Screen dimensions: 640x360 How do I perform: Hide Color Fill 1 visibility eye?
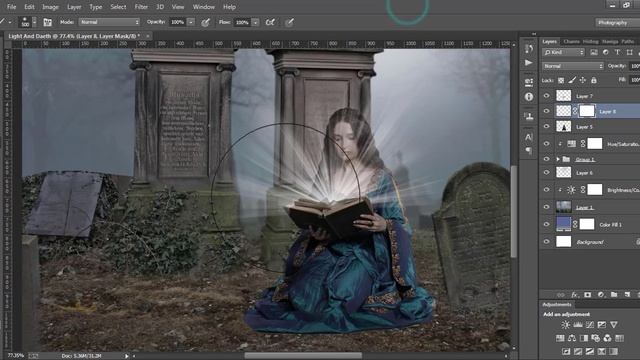point(547,224)
